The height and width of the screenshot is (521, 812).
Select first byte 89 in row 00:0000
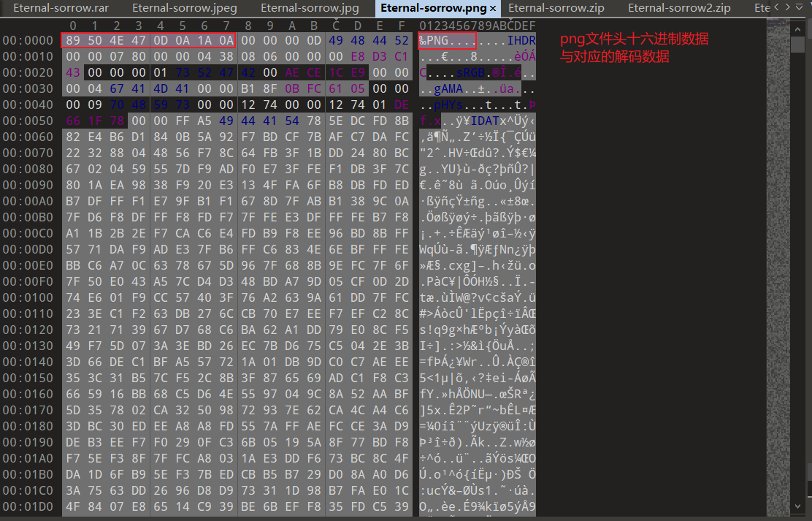click(x=73, y=40)
